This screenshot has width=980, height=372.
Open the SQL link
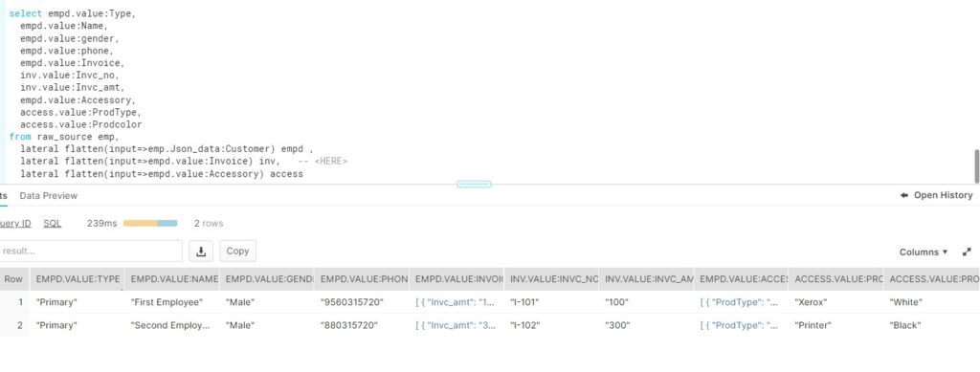click(x=53, y=223)
